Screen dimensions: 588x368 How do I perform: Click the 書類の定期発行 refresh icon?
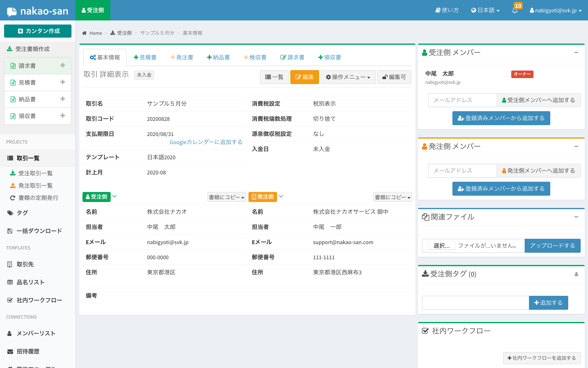[13, 198]
